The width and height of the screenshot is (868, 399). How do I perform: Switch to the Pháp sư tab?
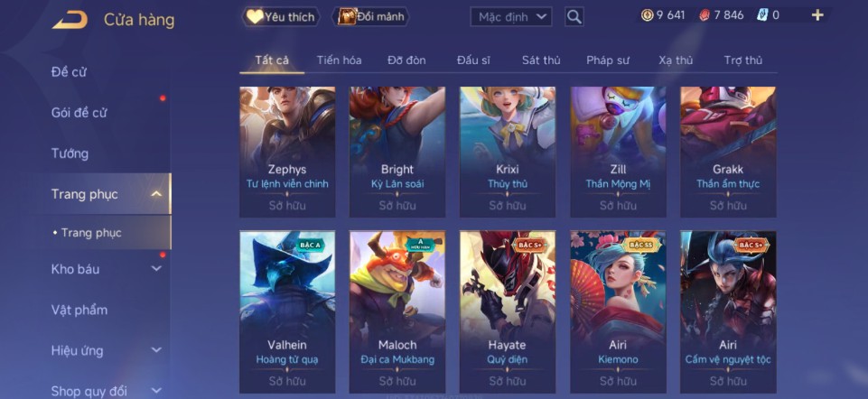coord(608,60)
